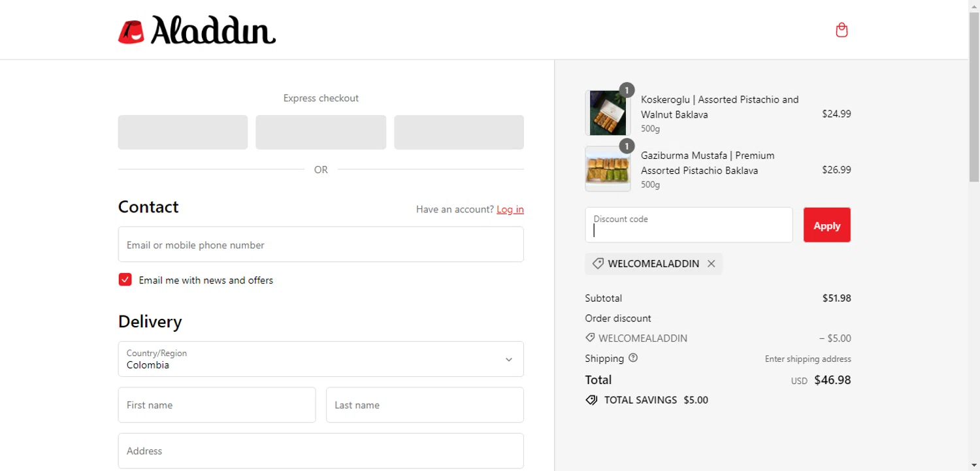980x471 pixels.
Task: Focus the Discount code field
Action: click(689, 225)
